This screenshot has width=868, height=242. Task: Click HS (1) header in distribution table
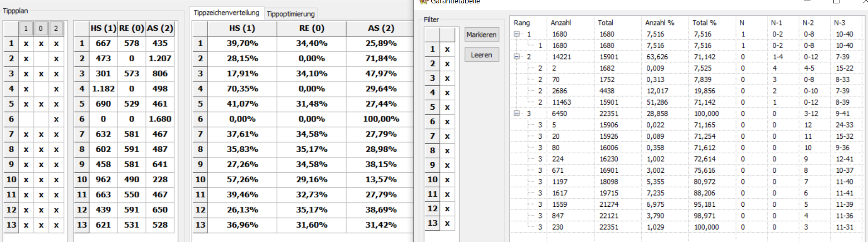(242, 28)
